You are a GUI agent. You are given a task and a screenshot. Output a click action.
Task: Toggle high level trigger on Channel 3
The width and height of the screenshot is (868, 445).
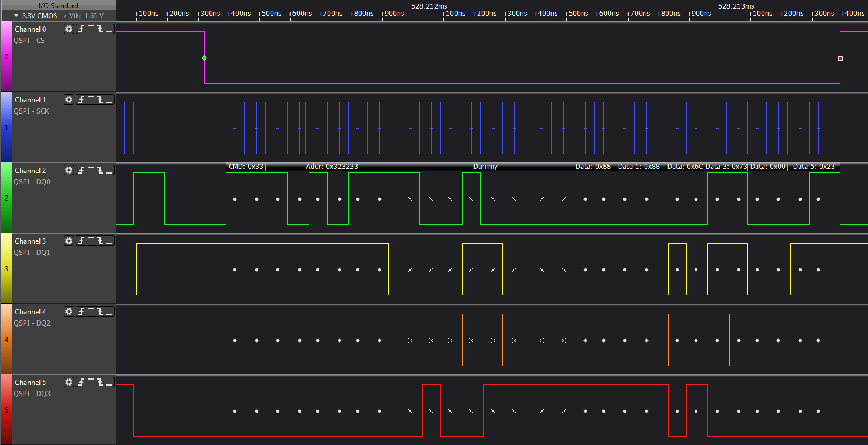[x=91, y=241]
